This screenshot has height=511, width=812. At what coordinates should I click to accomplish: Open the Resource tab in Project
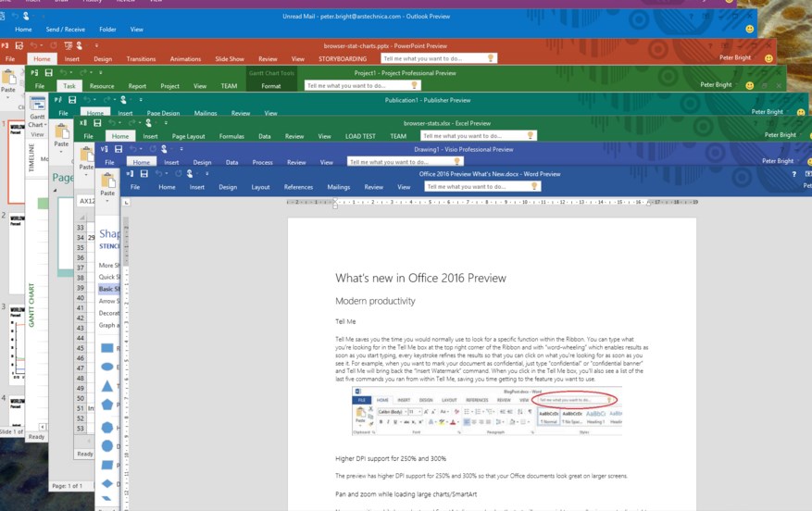tap(102, 86)
